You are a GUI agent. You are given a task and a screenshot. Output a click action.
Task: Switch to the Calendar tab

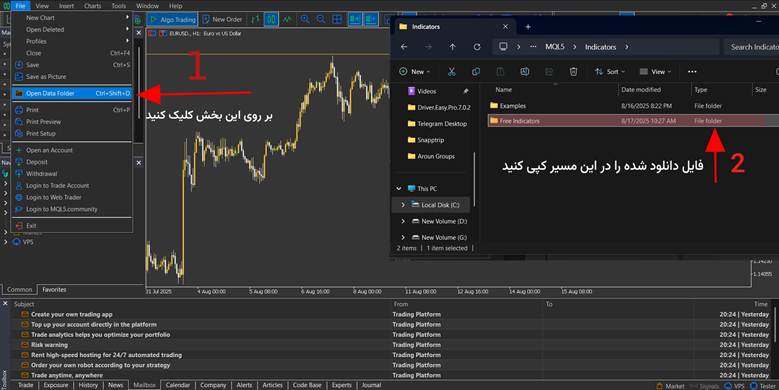[177, 385]
